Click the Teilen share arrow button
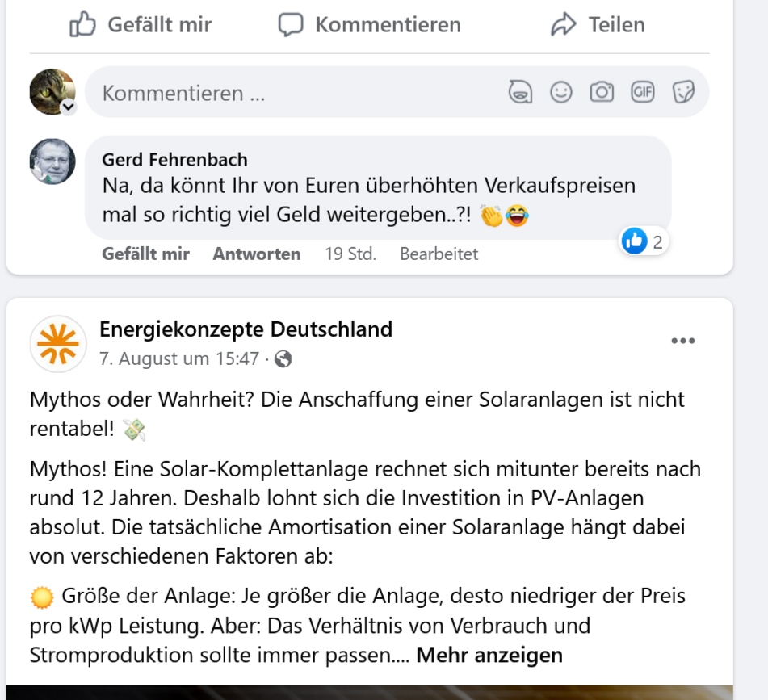The image size is (768, 700). click(598, 25)
